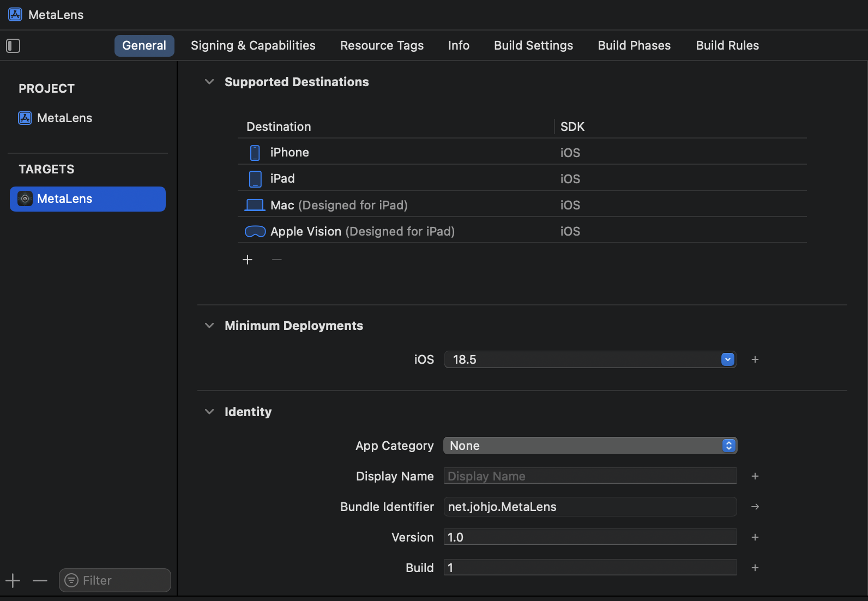The image size is (868, 601).
Task: Select the iPad destination row
Action: [522, 179]
